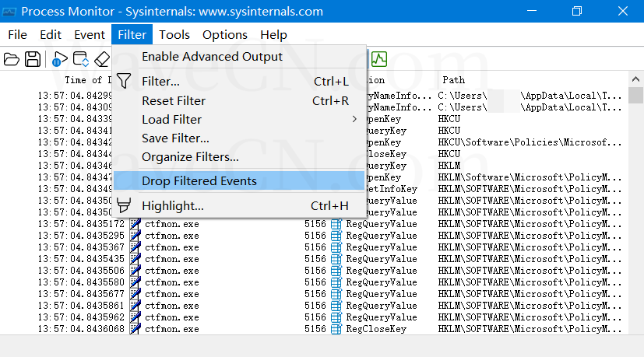Screen dimensions: 644x357
Task: Toggle Drop Filtered Events option
Action: [199, 181]
